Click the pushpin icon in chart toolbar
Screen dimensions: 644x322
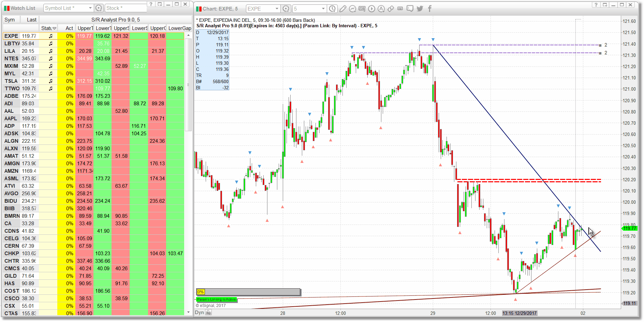391,9
